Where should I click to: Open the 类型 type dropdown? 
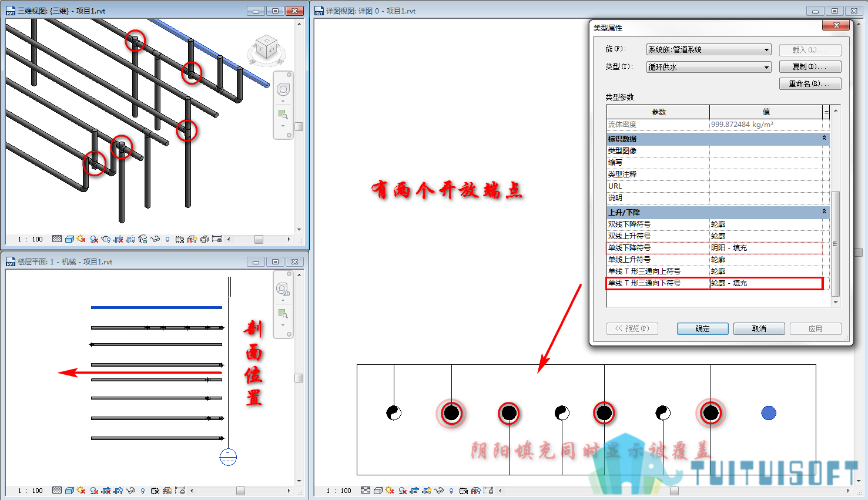(709, 67)
